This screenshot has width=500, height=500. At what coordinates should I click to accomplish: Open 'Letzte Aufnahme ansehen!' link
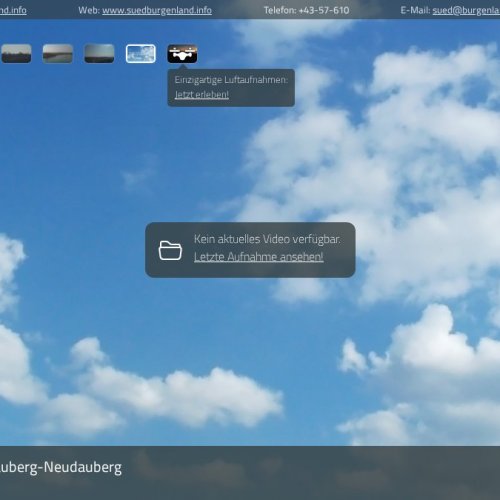259,257
